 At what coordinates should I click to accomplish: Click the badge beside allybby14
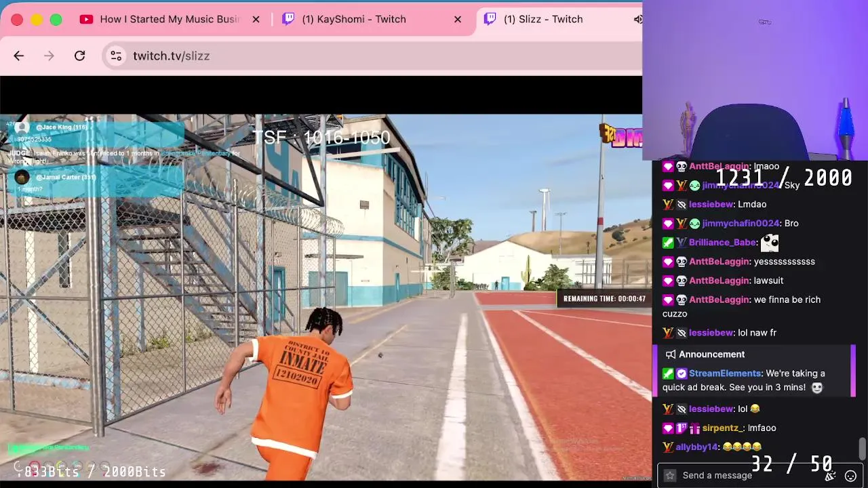pos(668,447)
